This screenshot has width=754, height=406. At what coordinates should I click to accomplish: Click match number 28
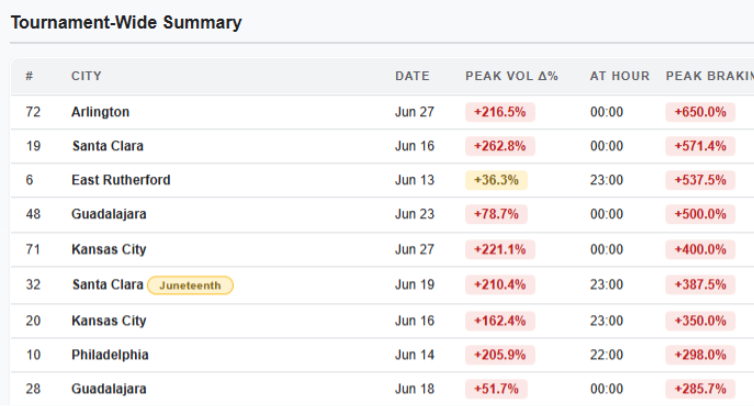(x=33, y=389)
